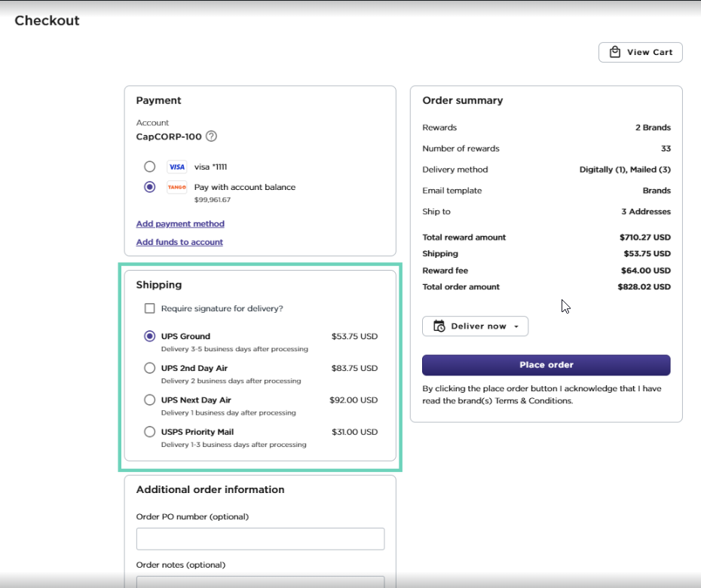The height and width of the screenshot is (588, 701).
Task: Click the Order PO number input field
Action: click(260, 539)
